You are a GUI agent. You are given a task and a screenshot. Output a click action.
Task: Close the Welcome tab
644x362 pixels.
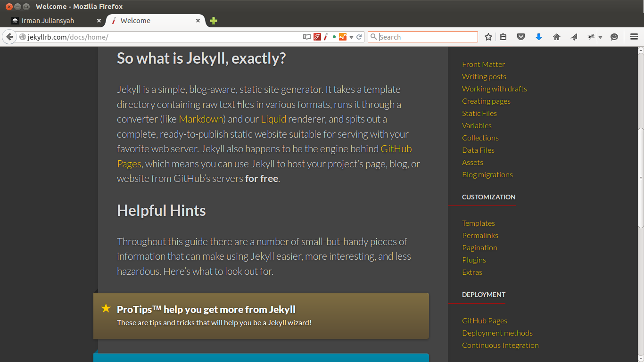tap(198, 21)
